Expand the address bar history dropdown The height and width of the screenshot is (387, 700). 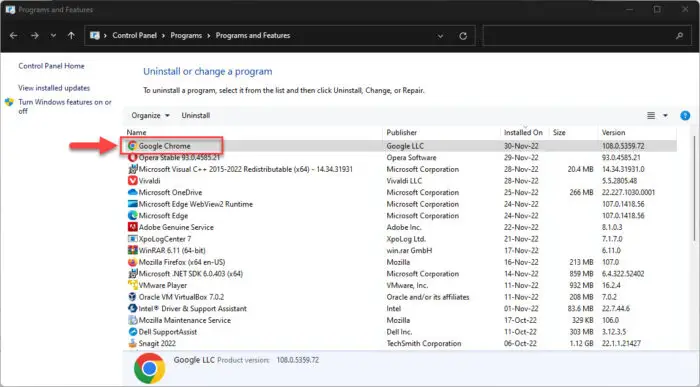click(440, 36)
